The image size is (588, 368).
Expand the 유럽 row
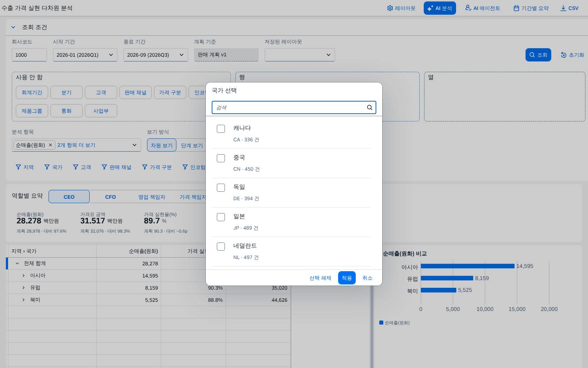[24, 288]
